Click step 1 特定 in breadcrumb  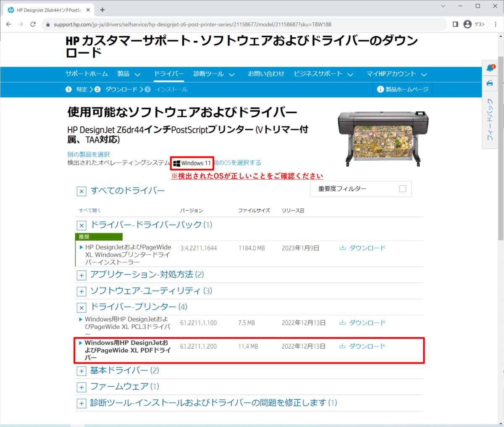coord(76,89)
